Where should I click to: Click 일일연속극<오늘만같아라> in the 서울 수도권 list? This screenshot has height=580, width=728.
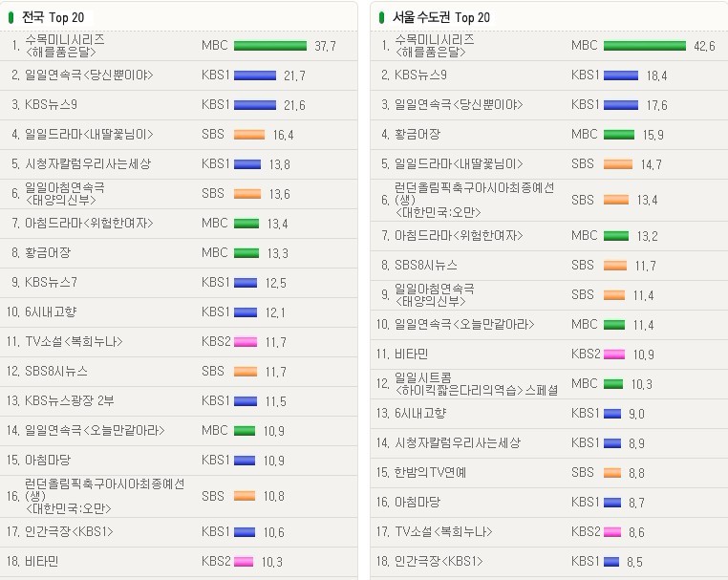point(464,325)
